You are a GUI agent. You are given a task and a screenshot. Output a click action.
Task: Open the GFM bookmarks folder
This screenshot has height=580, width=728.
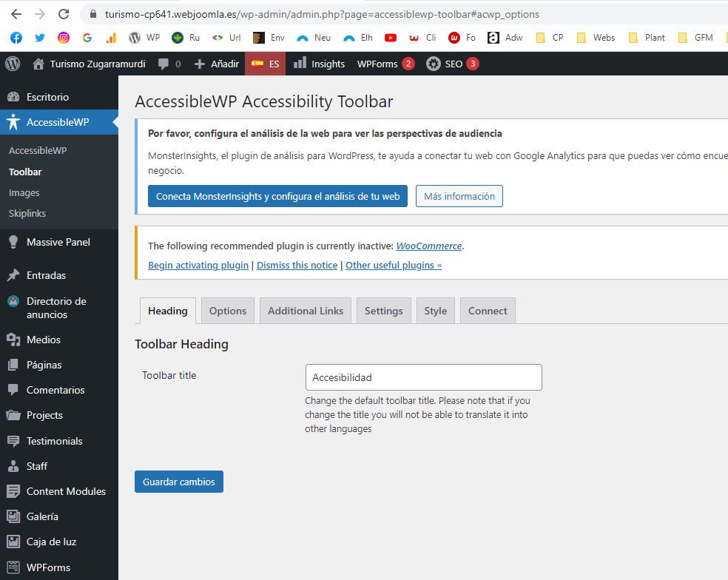coord(695,38)
